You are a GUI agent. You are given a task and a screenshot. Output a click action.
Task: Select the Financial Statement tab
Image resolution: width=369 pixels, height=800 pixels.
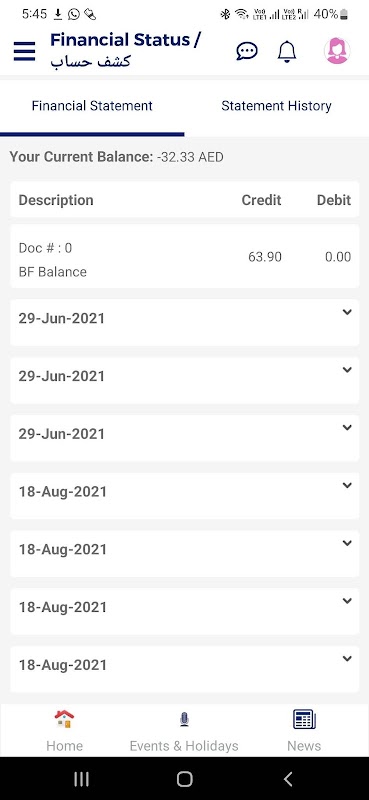coord(92,106)
